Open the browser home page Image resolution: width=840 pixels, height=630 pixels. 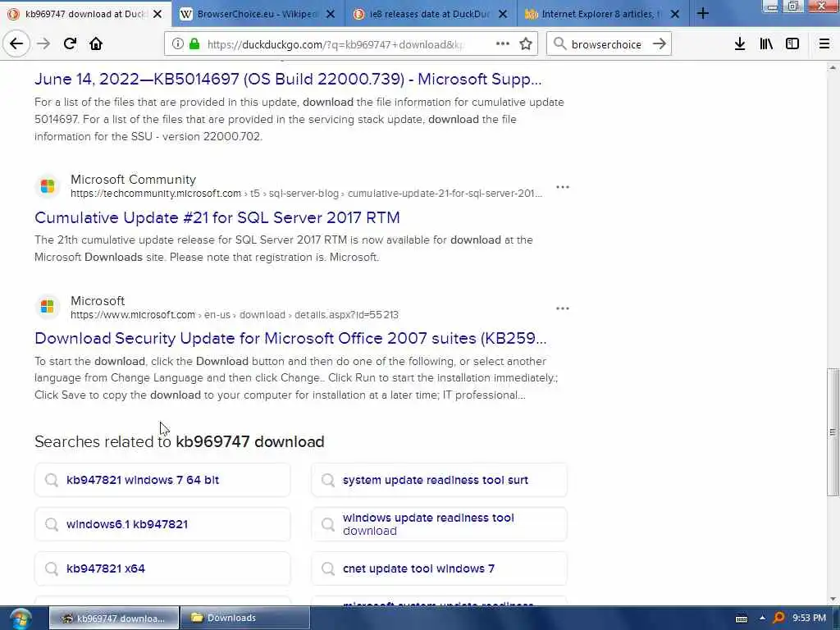tap(96, 44)
